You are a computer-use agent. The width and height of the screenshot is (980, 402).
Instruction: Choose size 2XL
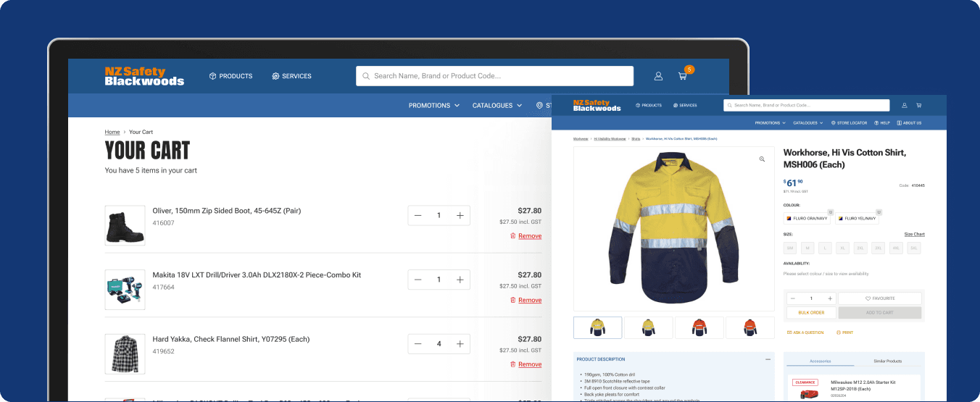860,248
